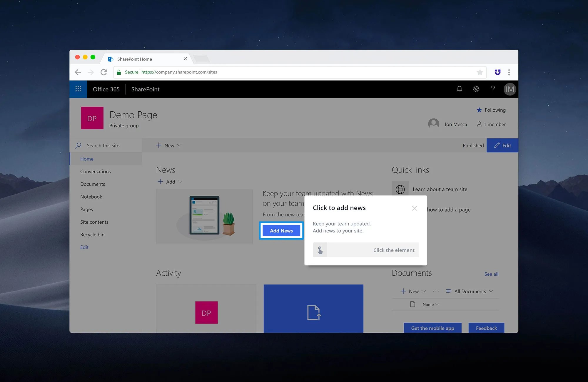Click the Get the mobile app button

point(432,328)
